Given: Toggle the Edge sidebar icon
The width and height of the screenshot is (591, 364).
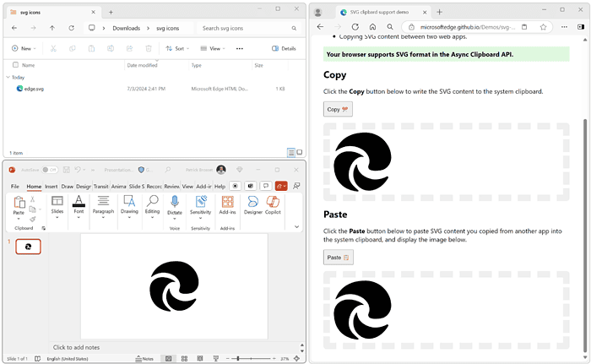Looking at the screenshot, I should point(581,27).
